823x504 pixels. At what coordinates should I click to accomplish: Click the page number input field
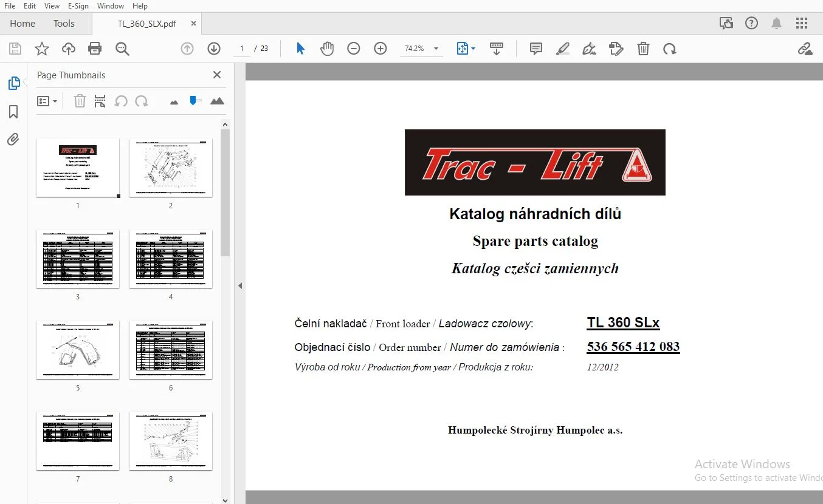242,49
